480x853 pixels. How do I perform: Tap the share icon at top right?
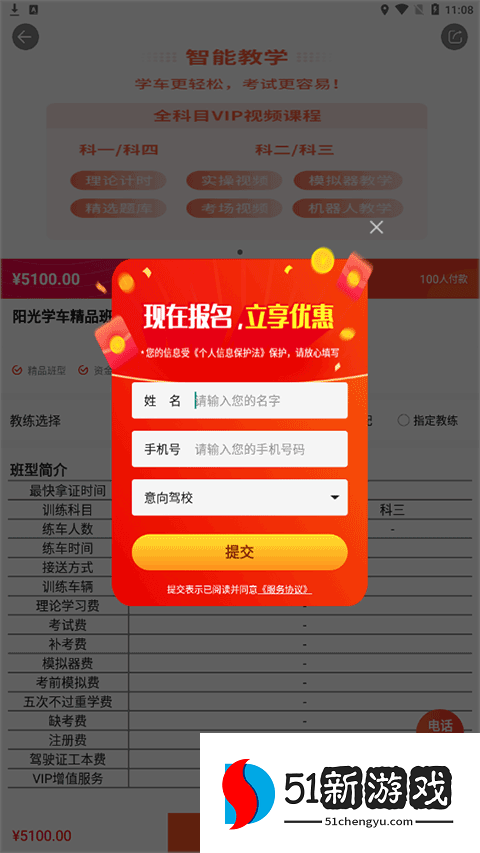pyautogui.click(x=454, y=37)
